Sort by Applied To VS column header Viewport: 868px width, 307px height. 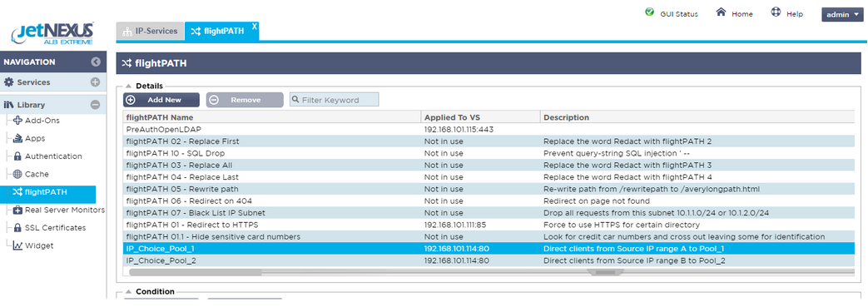coord(480,117)
